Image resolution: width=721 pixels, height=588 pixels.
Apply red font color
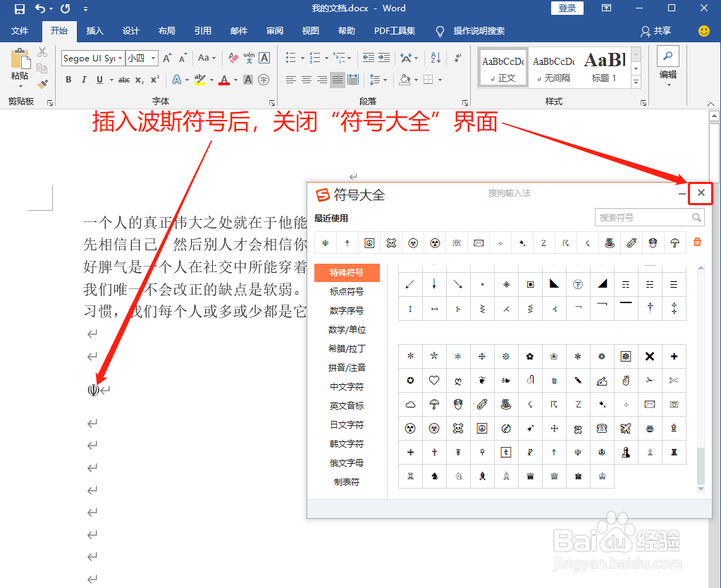[x=224, y=80]
